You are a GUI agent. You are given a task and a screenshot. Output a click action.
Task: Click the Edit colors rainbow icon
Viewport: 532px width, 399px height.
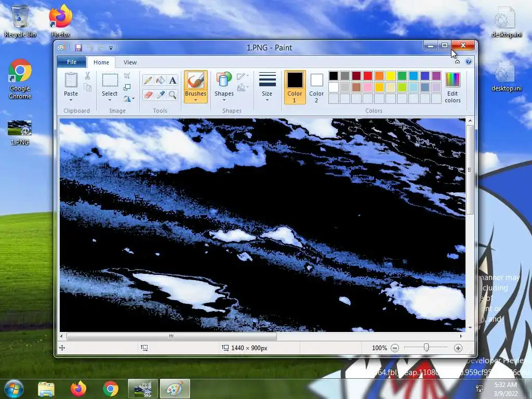453,80
